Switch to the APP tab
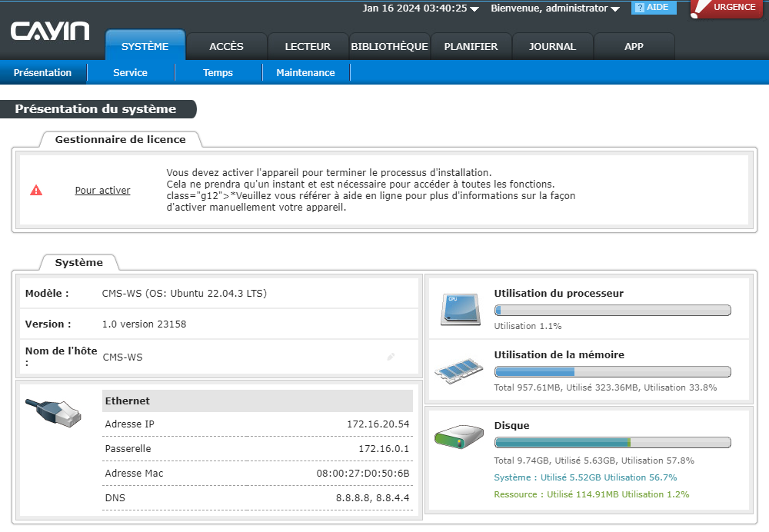 point(634,47)
